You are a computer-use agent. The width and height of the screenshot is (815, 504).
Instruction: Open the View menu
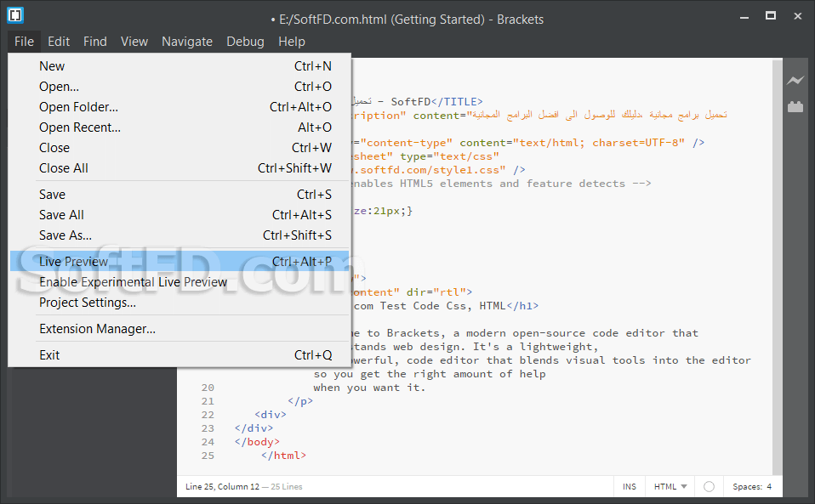click(134, 42)
